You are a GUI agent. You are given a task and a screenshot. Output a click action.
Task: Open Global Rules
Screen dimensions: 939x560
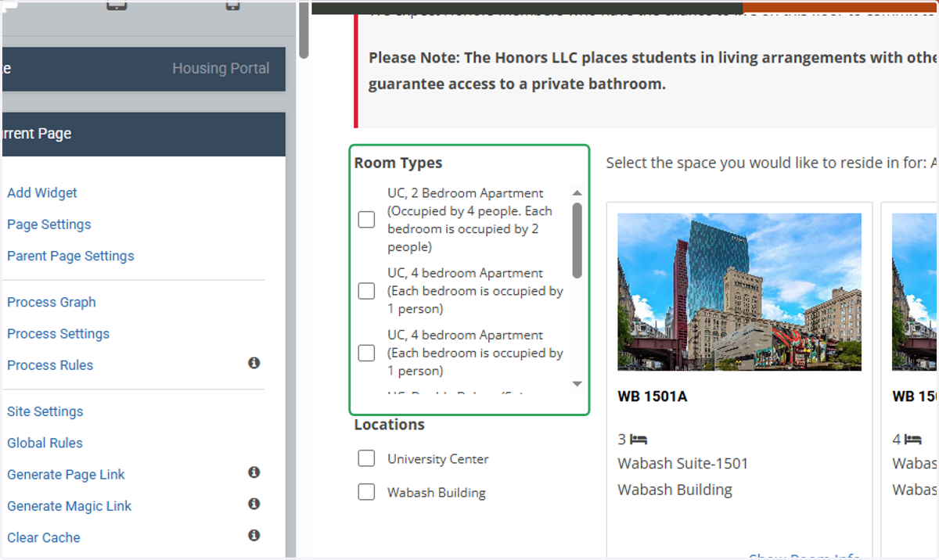click(x=45, y=443)
